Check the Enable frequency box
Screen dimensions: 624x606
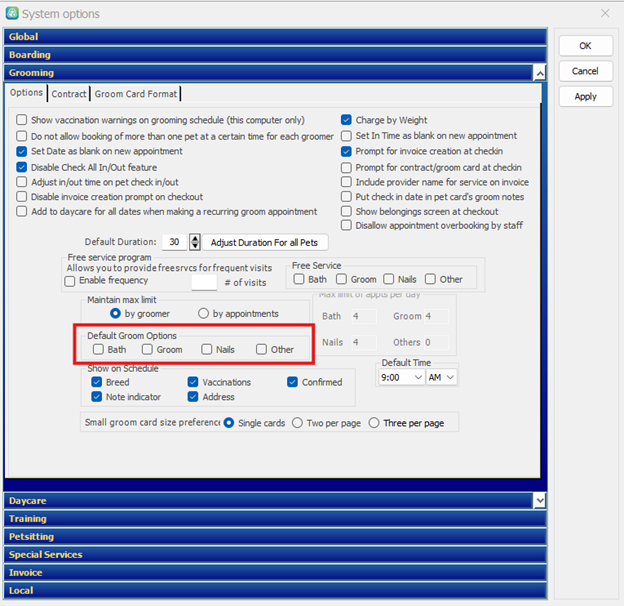(70, 281)
